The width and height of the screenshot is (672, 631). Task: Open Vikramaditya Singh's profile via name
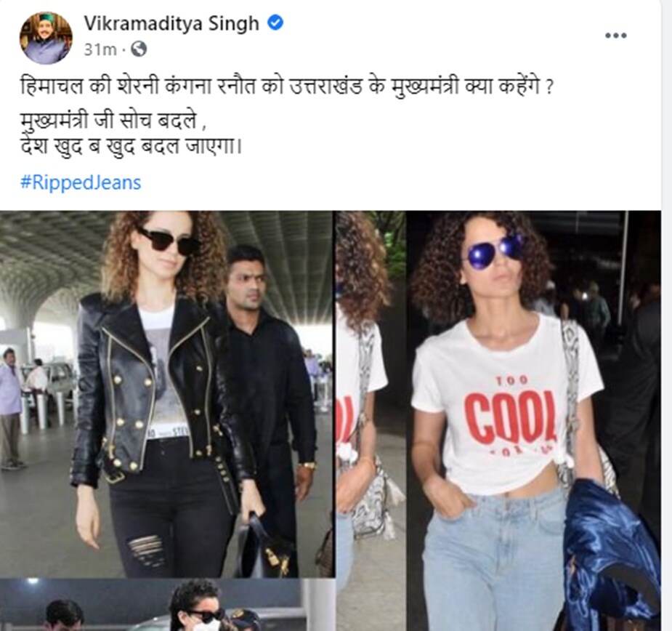(x=171, y=23)
